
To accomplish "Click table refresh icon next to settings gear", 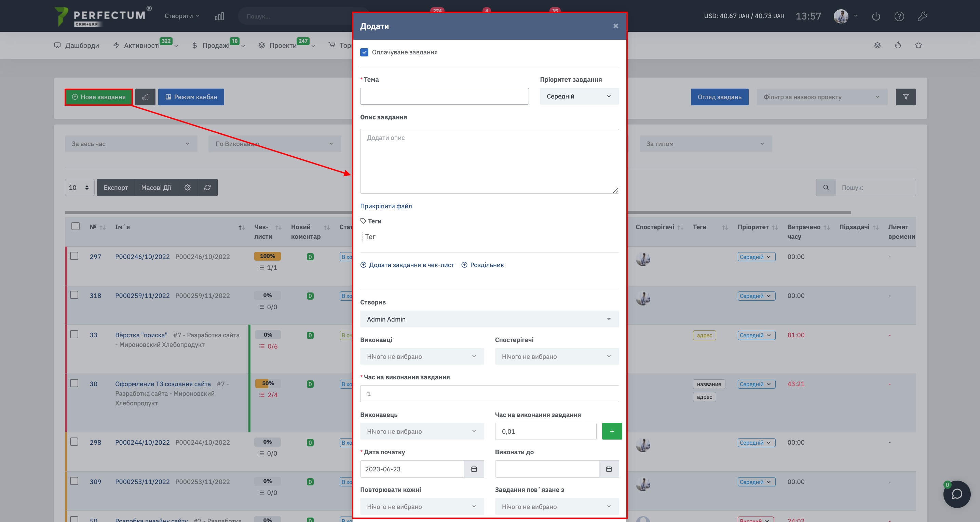I will [x=207, y=187].
